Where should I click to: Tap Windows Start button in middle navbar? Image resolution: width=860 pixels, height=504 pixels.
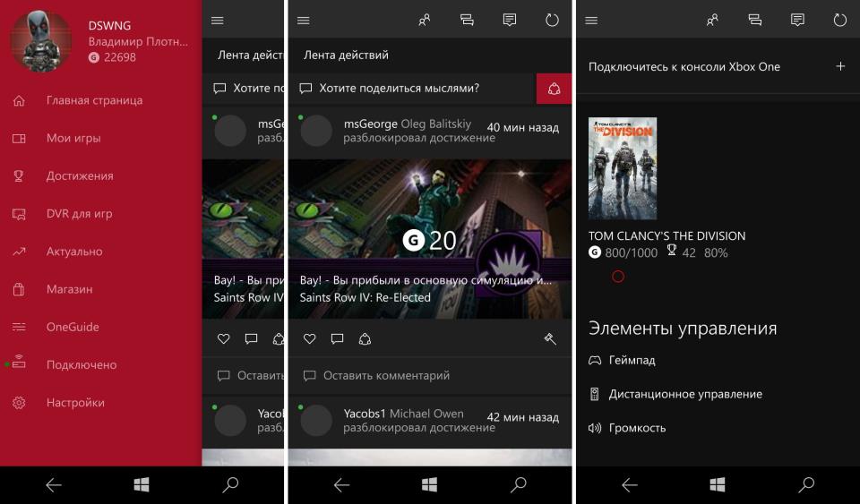coord(429,484)
